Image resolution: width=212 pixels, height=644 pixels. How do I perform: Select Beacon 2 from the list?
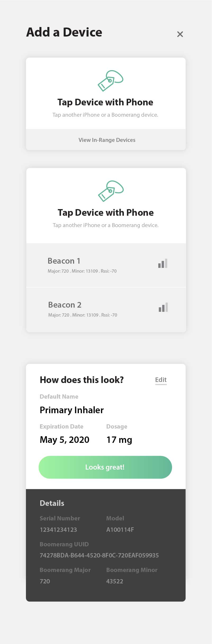tap(83, 309)
